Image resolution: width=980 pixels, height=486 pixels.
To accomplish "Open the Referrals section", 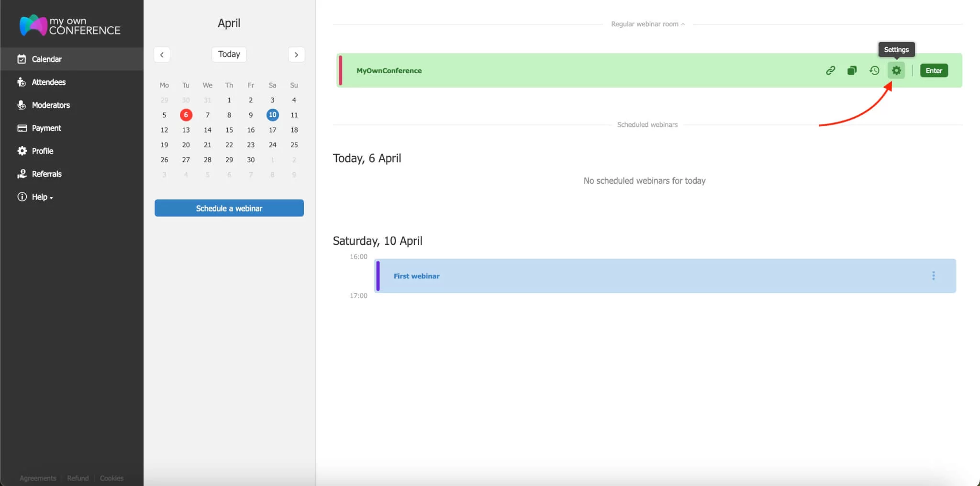I will [x=46, y=174].
